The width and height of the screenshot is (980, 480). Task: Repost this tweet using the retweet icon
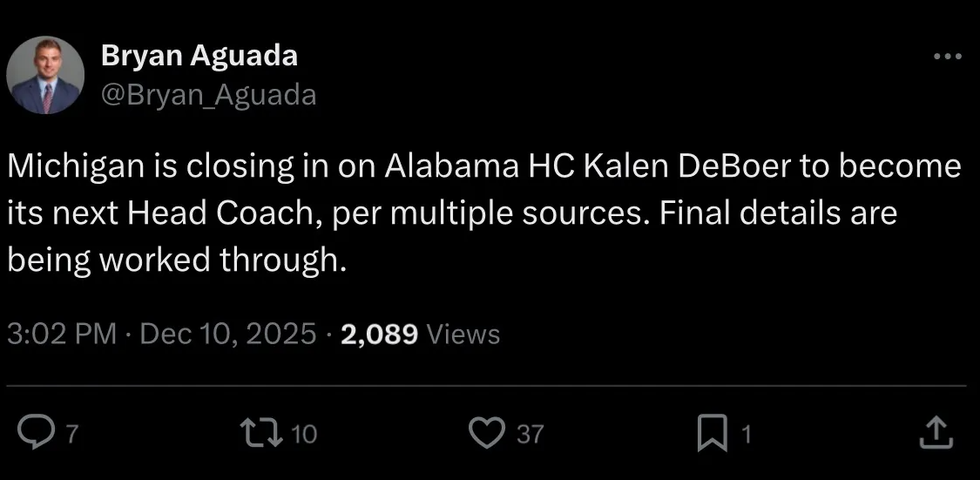point(262,433)
